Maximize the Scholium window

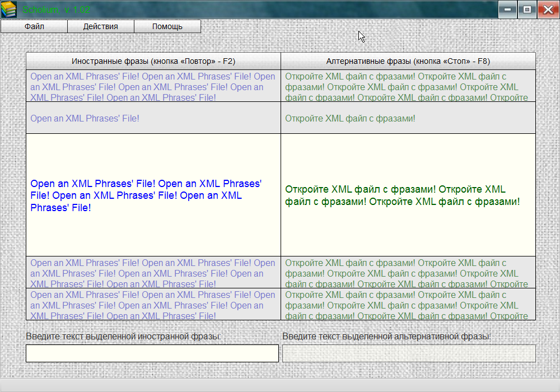coord(527,10)
